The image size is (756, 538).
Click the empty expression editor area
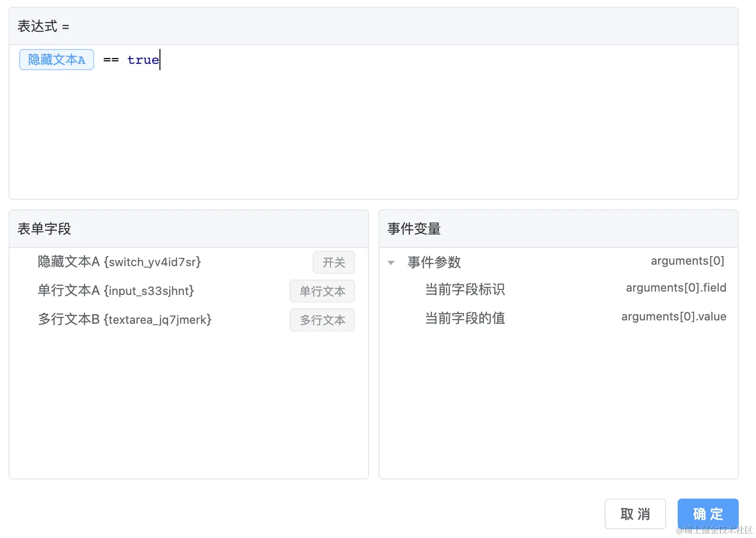[x=373, y=134]
